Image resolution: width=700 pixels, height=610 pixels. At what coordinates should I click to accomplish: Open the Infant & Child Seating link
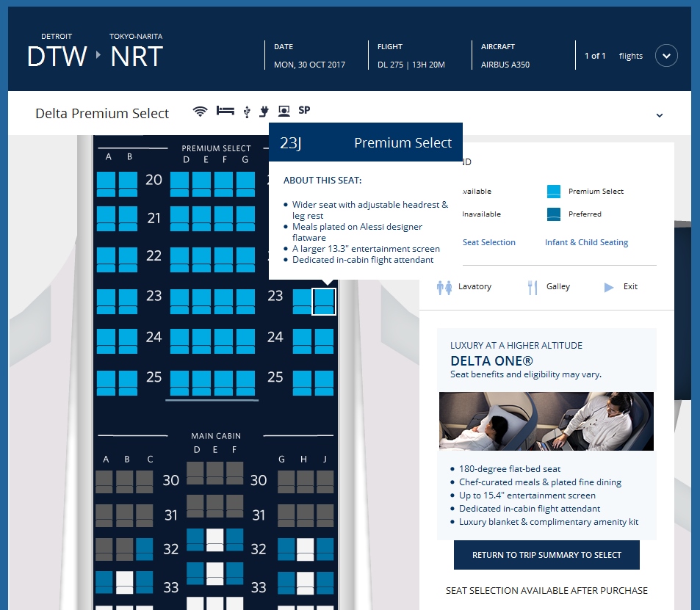[x=586, y=242]
